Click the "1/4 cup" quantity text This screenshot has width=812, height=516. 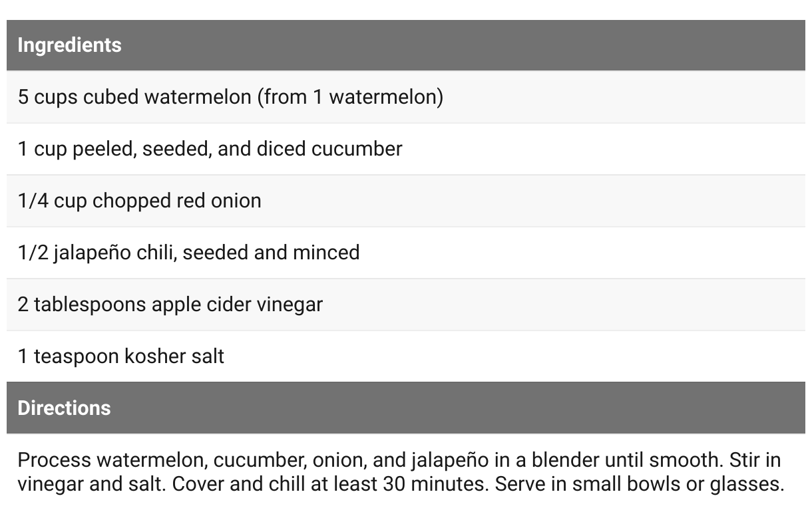point(52,200)
